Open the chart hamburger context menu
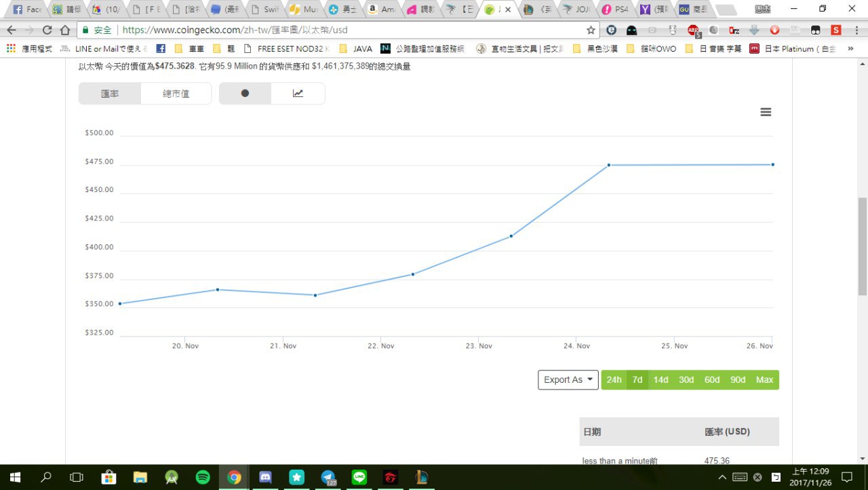 click(x=766, y=112)
